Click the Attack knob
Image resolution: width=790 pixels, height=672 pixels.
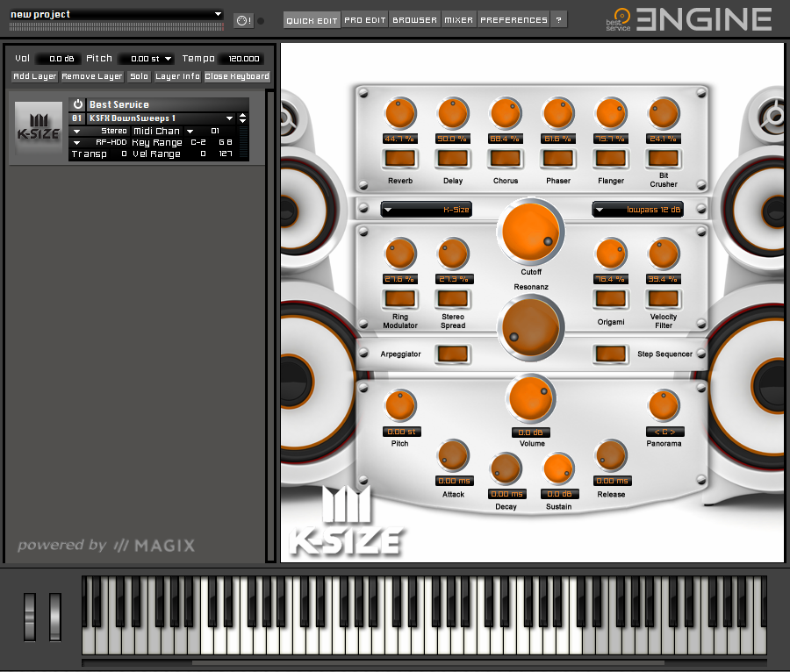click(453, 455)
